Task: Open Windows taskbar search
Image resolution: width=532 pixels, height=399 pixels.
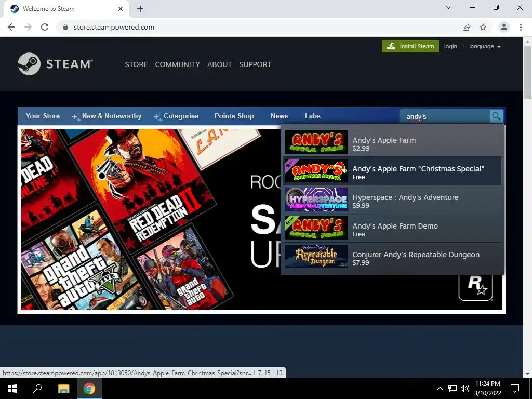Action: tap(37, 389)
